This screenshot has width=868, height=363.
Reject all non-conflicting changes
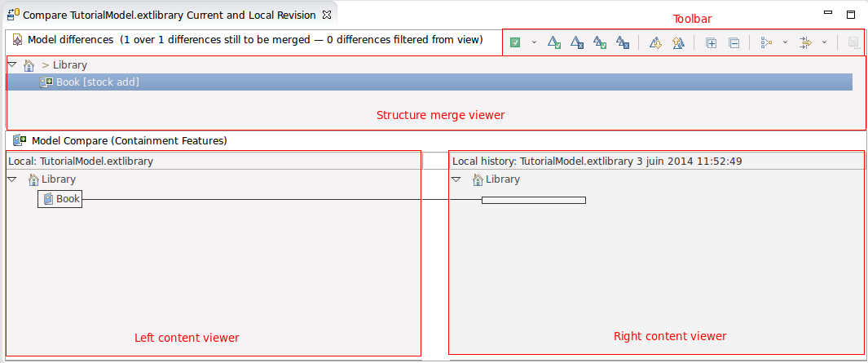[x=623, y=42]
